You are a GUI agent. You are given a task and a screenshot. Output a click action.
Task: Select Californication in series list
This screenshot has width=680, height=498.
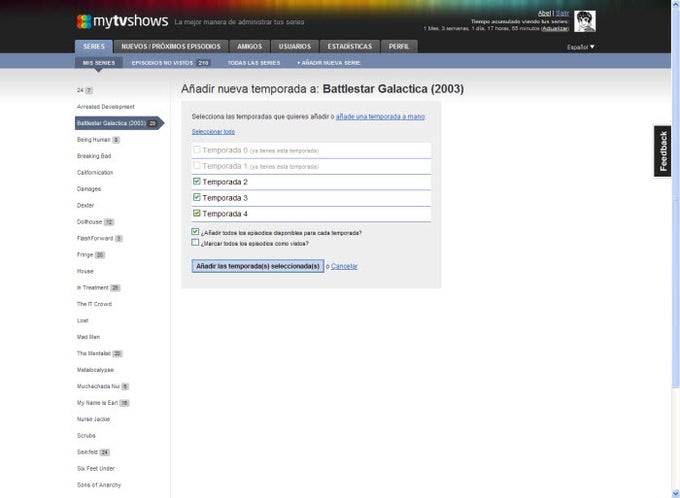(95, 173)
